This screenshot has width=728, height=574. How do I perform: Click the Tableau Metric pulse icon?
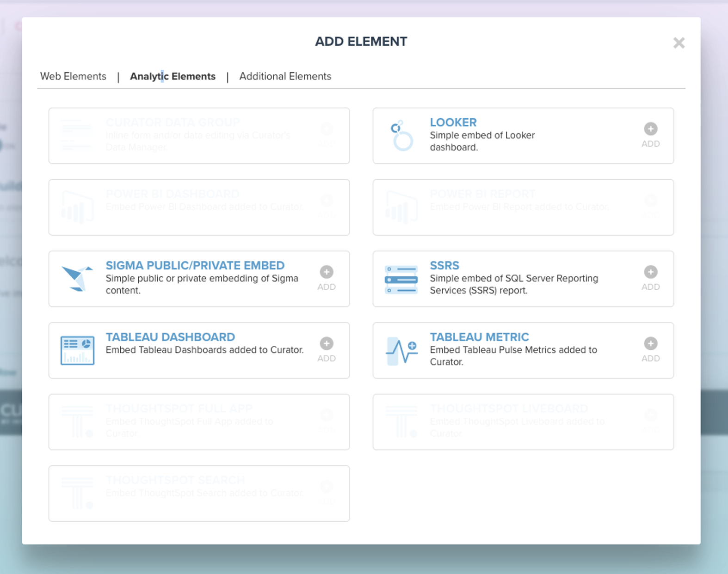pos(401,351)
